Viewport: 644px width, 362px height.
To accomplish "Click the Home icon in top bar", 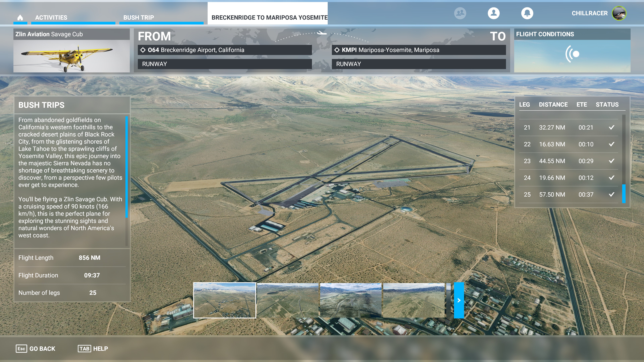I will pyautogui.click(x=20, y=17).
